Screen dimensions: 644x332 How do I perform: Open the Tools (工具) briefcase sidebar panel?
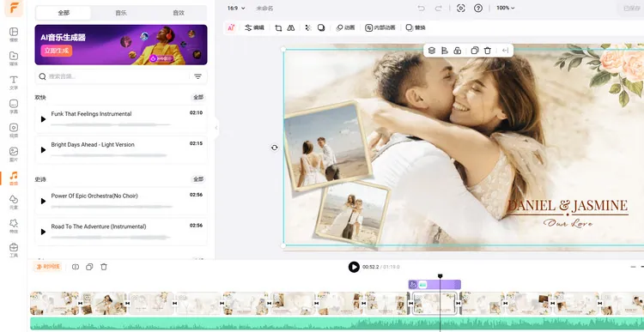14,250
